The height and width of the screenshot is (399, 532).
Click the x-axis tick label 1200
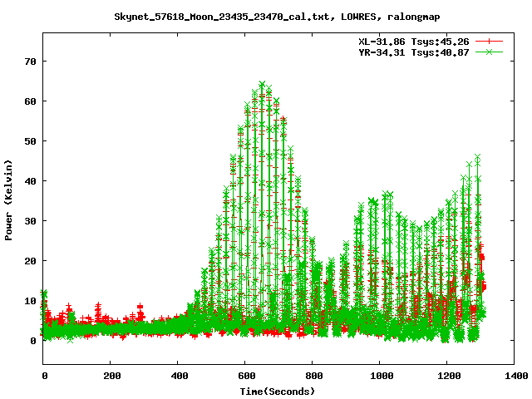pos(449,376)
